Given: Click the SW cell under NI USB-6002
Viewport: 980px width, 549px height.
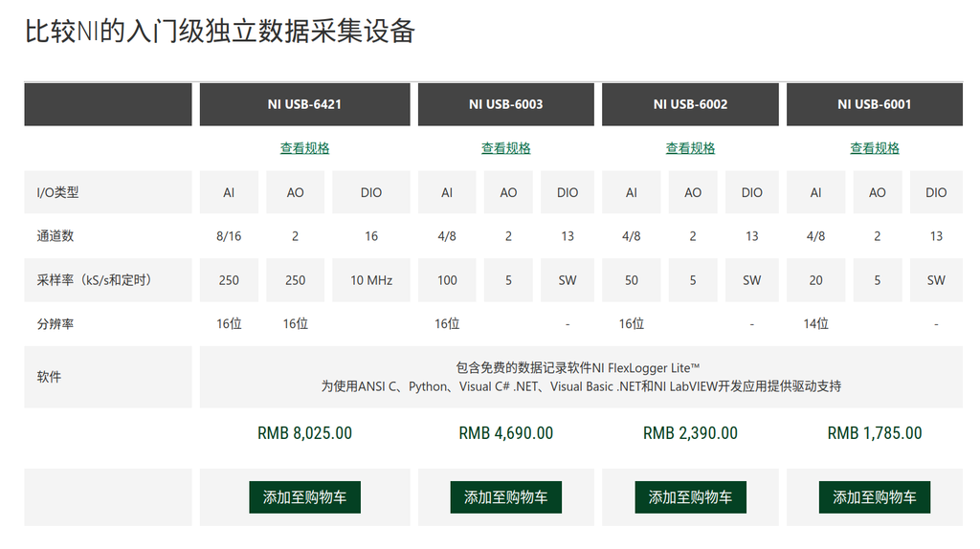Looking at the screenshot, I should click(752, 280).
